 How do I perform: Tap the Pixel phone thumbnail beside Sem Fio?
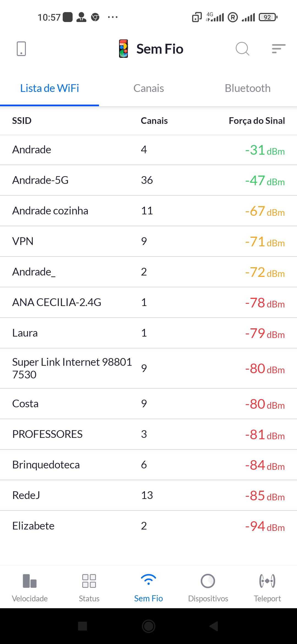[123, 49]
